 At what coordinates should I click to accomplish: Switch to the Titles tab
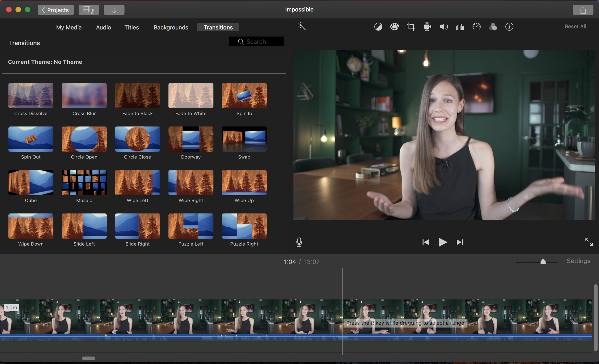(132, 27)
